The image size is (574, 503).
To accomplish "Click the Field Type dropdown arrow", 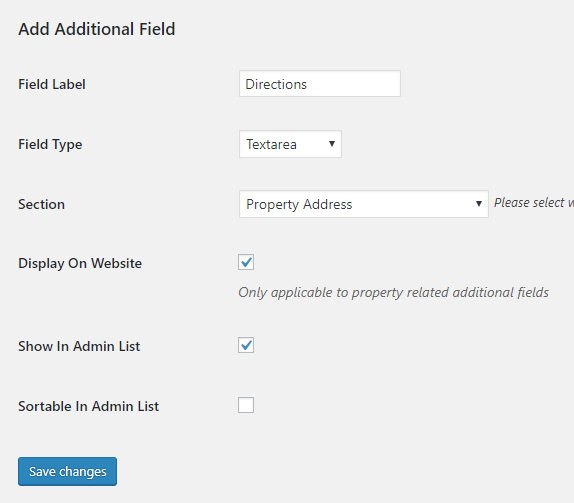I will click(332, 144).
